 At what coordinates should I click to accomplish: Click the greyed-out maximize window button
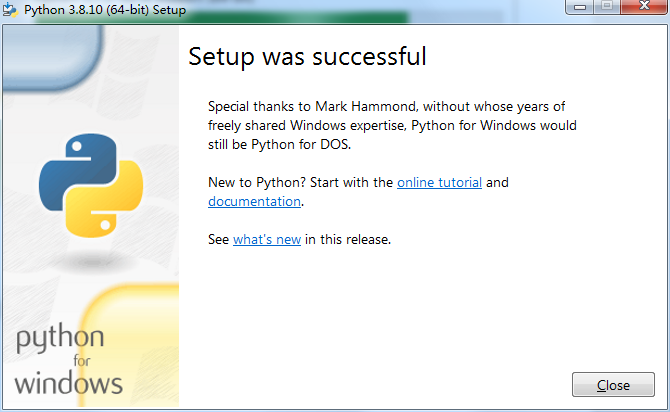(607, 8)
